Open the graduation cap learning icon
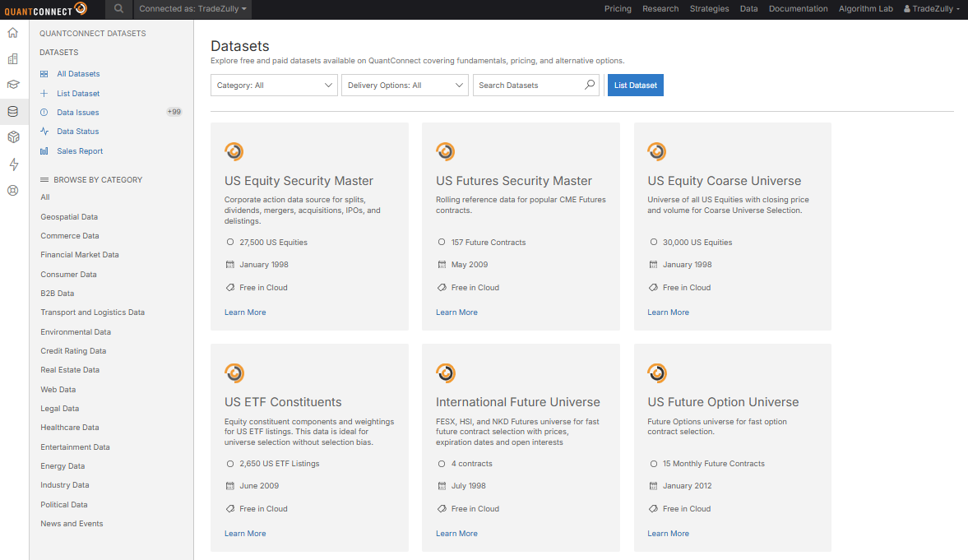 (13, 85)
